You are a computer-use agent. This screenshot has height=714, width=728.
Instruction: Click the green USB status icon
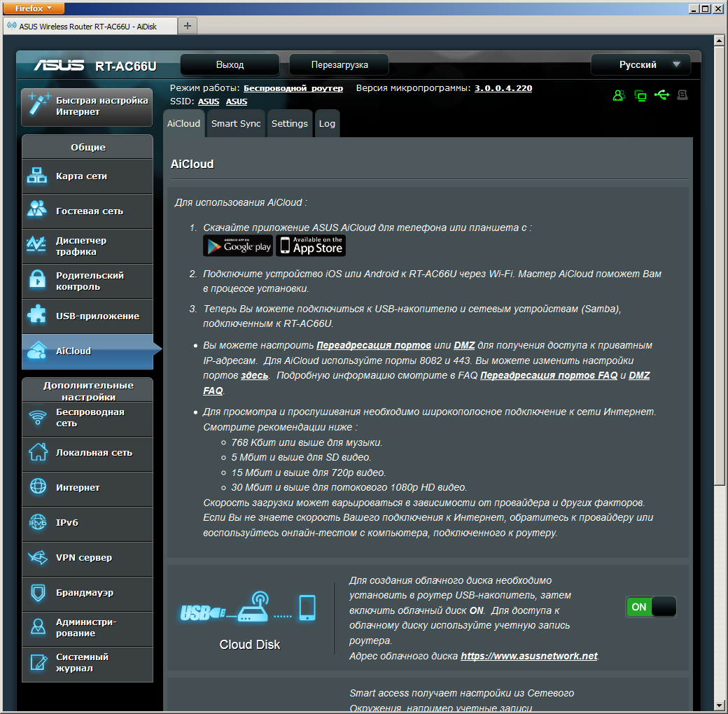click(x=661, y=95)
